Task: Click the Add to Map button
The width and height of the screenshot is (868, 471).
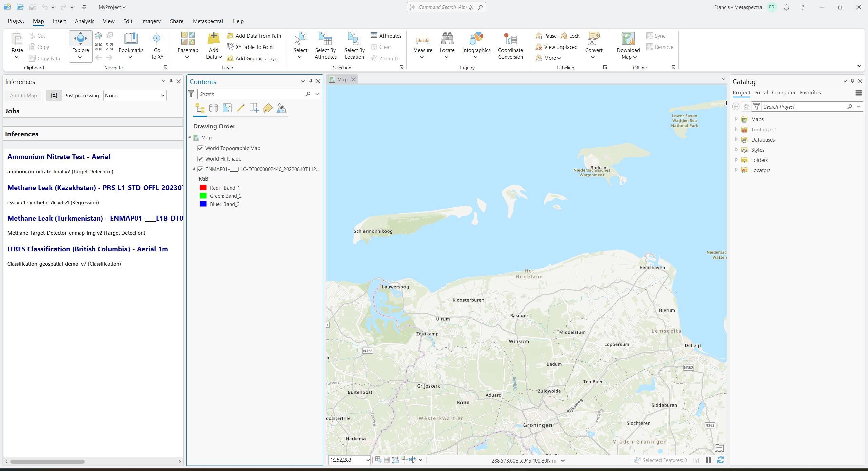Action: click(x=23, y=96)
